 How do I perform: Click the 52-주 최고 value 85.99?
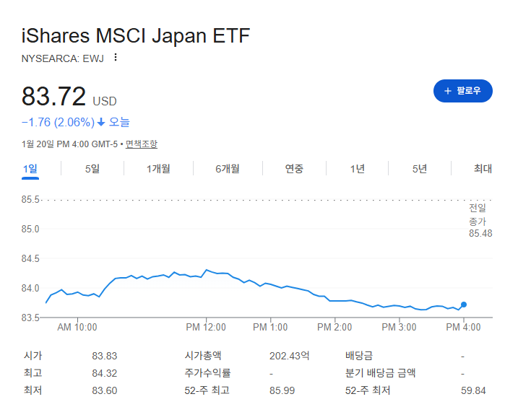coord(282,390)
